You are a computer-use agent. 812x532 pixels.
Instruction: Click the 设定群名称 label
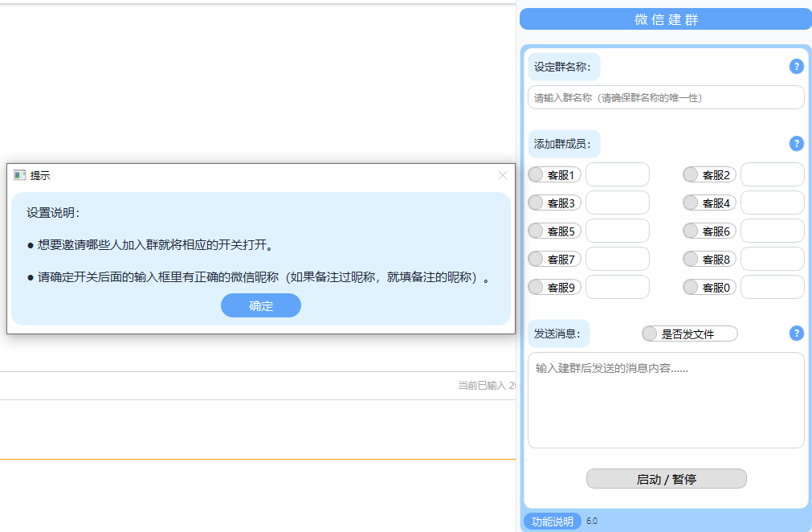coord(564,67)
